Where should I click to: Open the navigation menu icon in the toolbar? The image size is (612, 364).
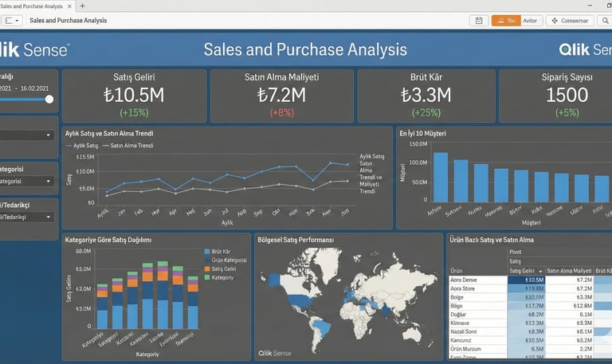pyautogui.click(x=12, y=21)
